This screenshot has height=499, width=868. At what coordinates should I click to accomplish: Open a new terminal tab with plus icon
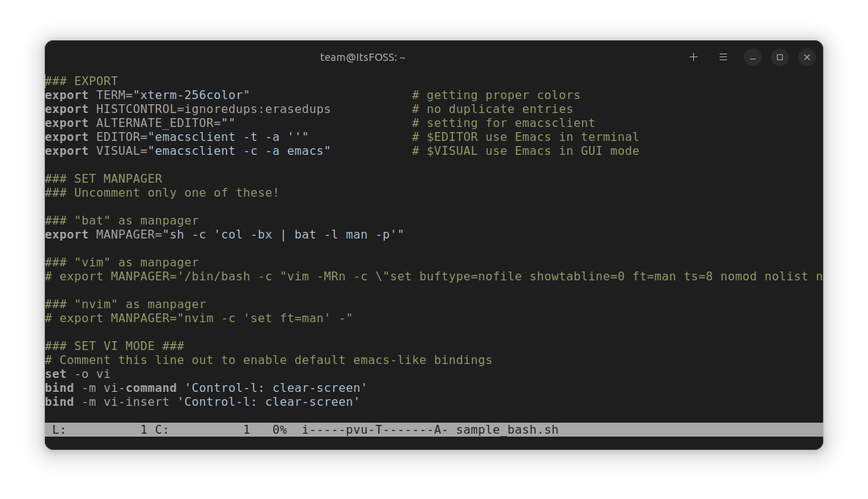coord(693,57)
